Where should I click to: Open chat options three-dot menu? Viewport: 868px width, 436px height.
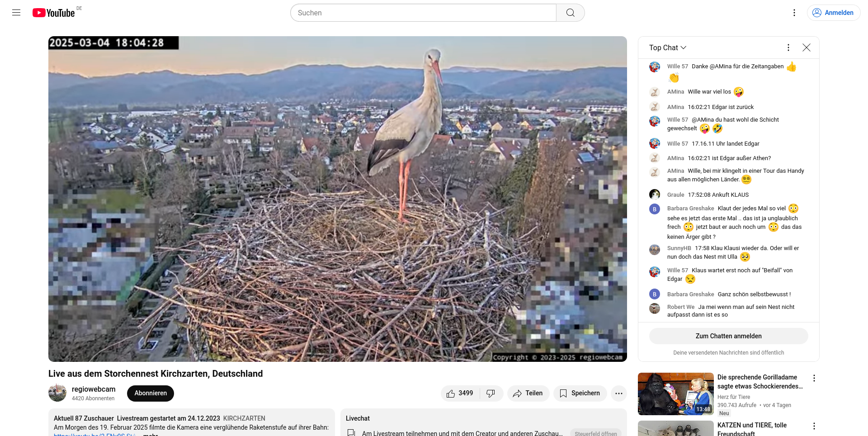coord(788,47)
